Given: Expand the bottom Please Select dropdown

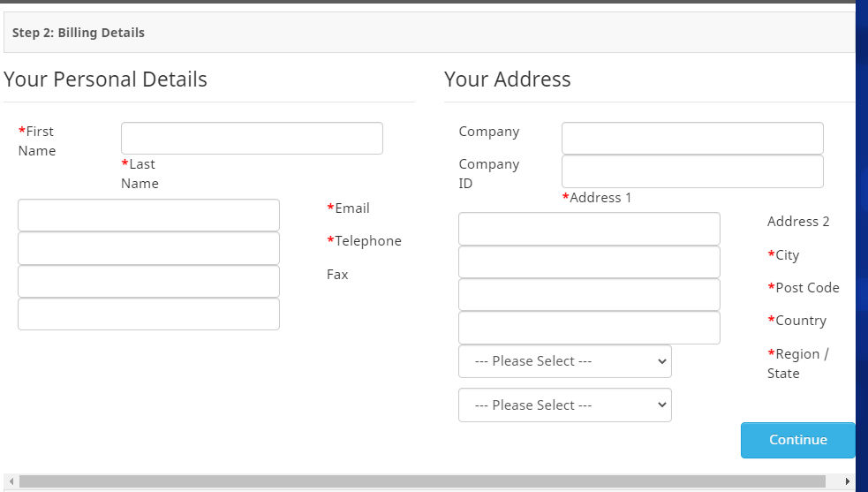Looking at the screenshot, I should click(x=565, y=405).
